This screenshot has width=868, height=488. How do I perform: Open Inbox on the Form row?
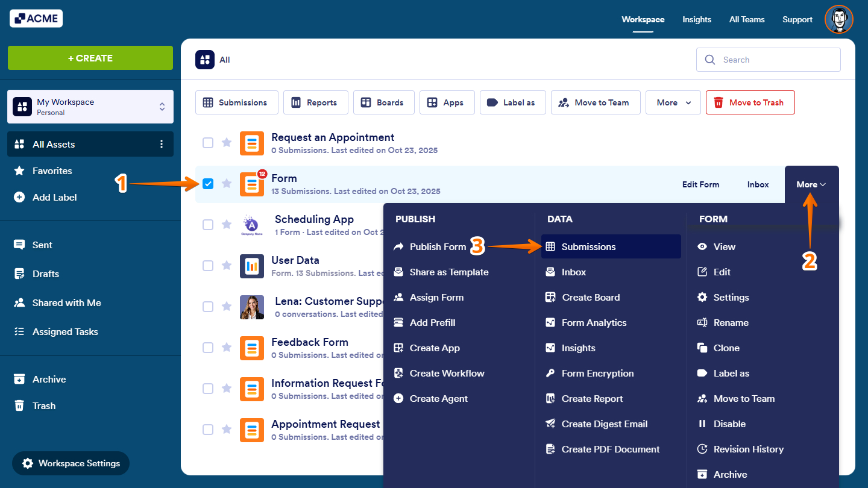(758, 184)
